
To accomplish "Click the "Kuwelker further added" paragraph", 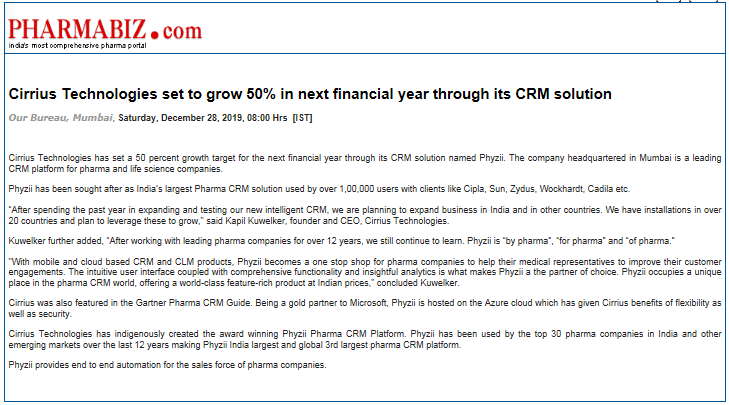I will (341, 241).
